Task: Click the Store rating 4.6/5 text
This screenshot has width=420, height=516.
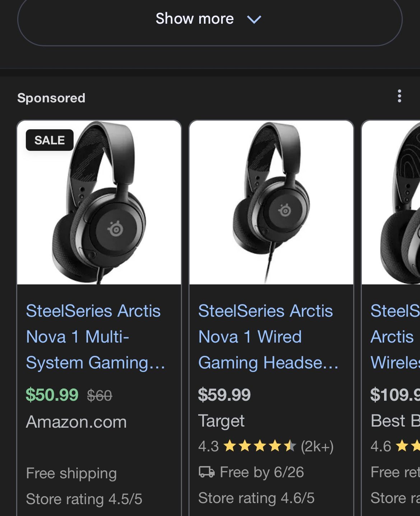Action: tap(256, 498)
